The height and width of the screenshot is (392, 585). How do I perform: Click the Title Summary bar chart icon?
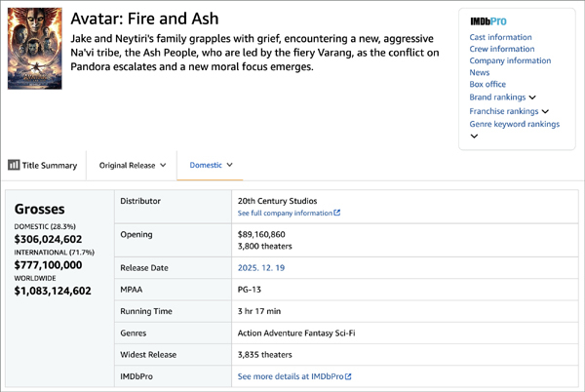click(14, 166)
